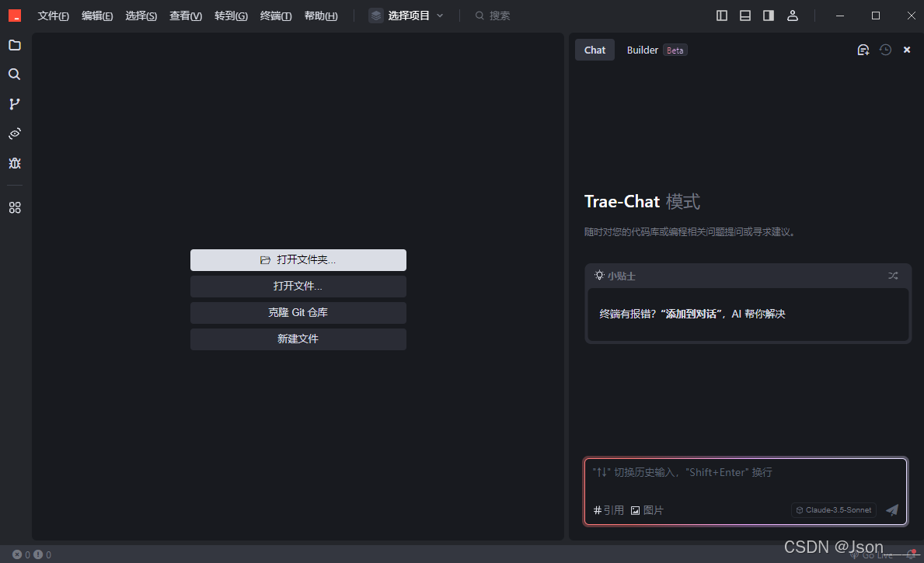
Task: Open the Extensions grid icon
Action: [x=15, y=208]
